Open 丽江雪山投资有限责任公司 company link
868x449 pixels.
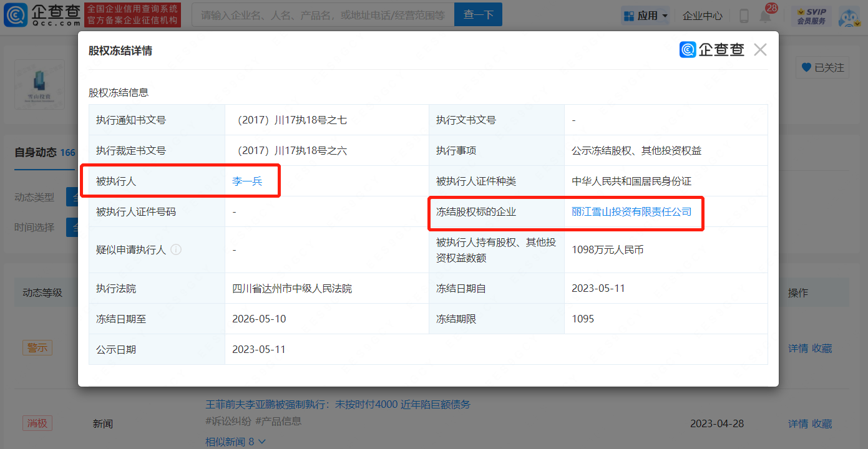tap(631, 212)
